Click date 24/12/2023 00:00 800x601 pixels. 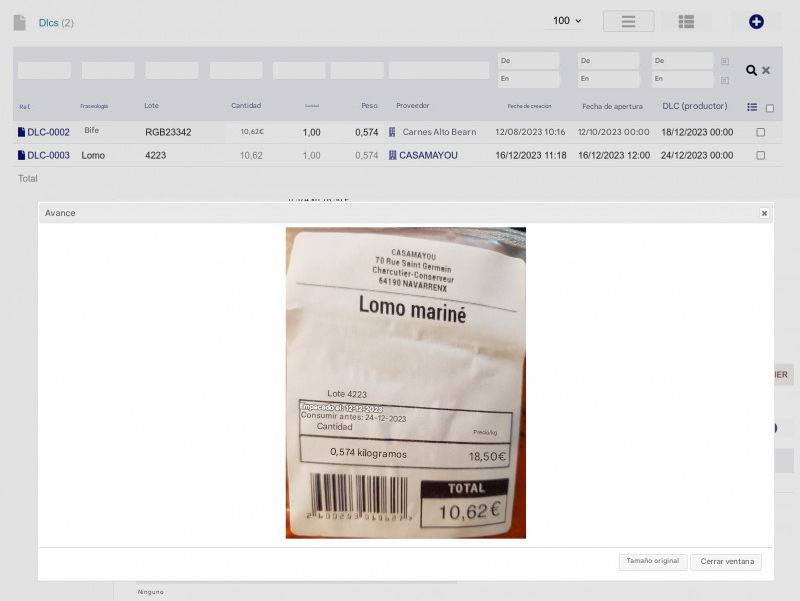[697, 155]
